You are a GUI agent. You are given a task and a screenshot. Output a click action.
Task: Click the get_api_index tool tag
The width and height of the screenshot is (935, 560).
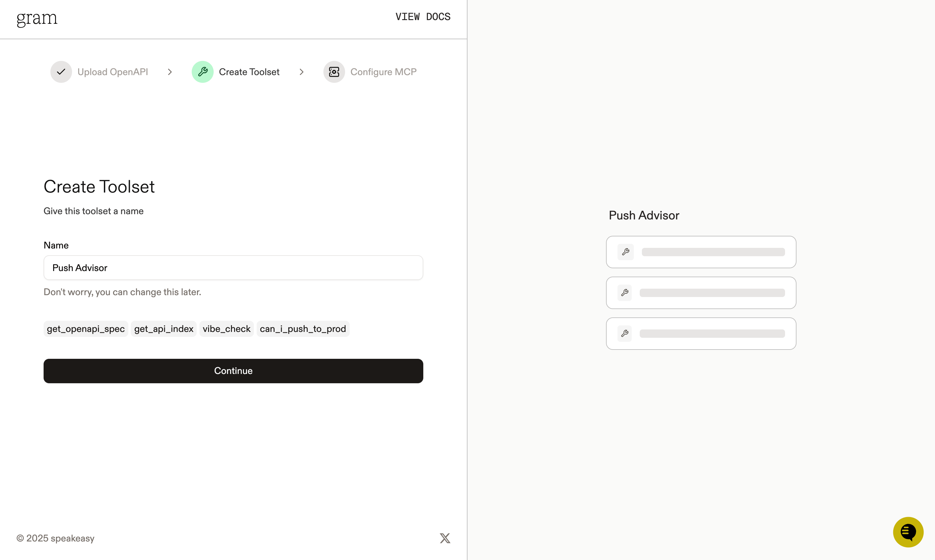(164, 329)
